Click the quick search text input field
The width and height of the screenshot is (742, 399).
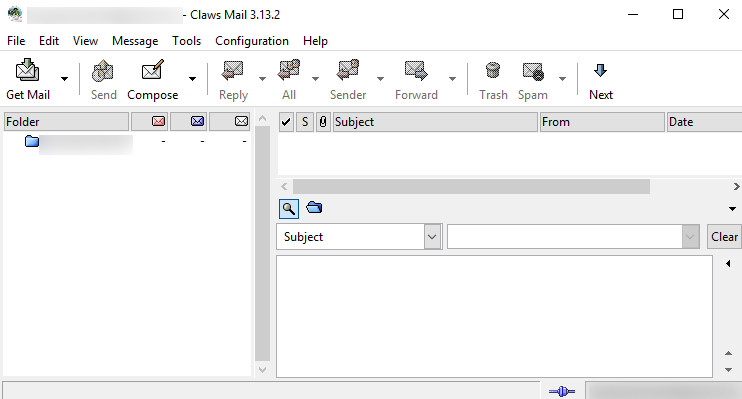click(565, 237)
